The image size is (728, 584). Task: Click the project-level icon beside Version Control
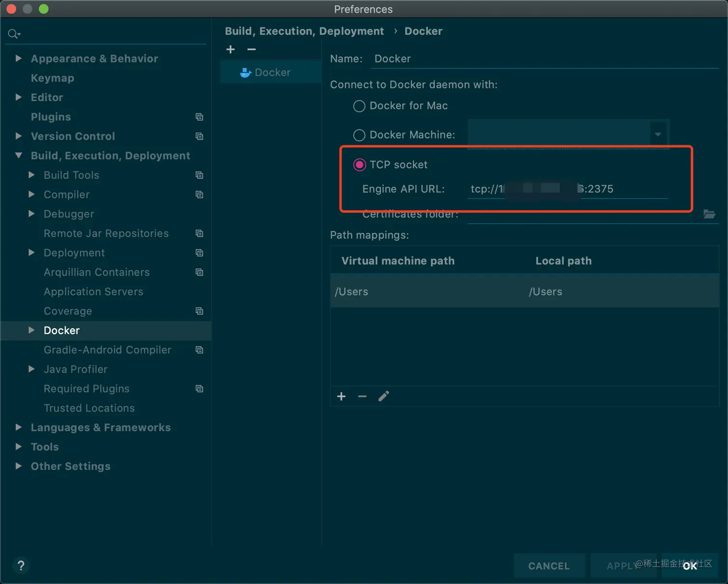tap(199, 136)
